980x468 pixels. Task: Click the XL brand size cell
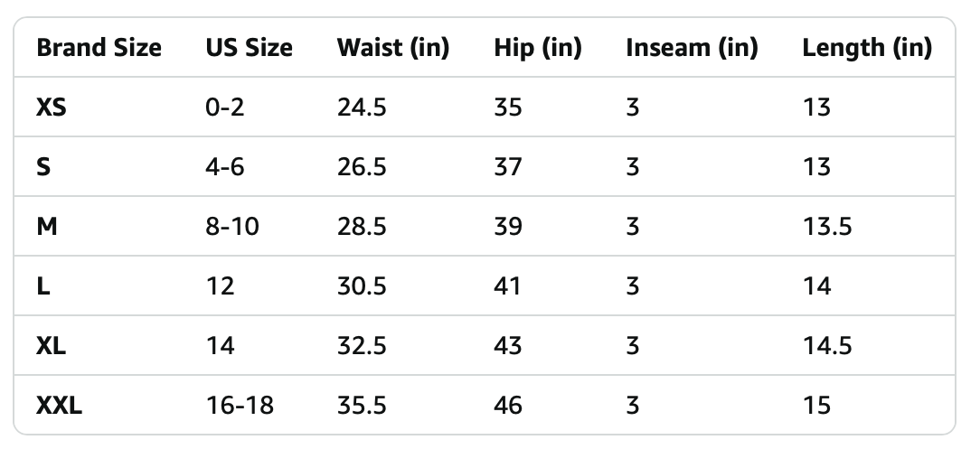[x=51, y=346]
